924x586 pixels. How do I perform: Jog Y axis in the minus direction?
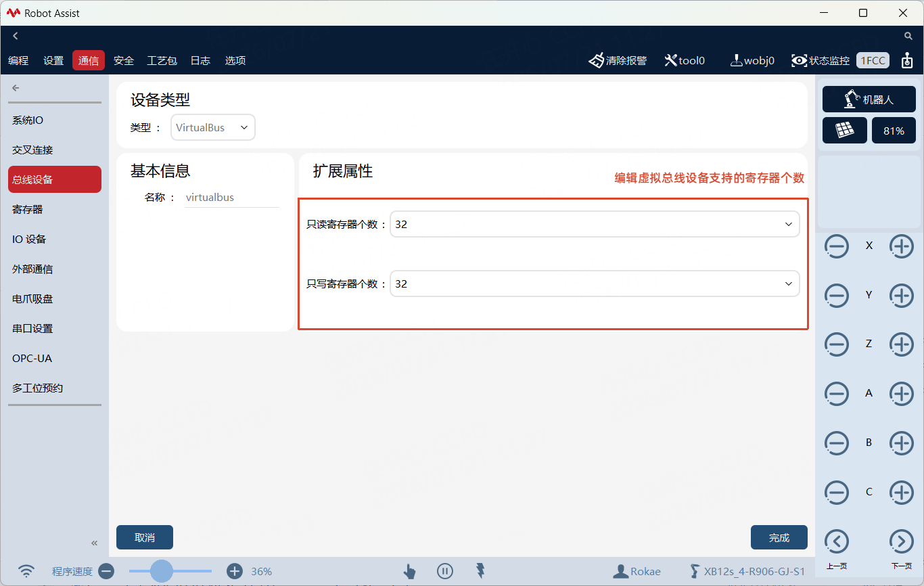coord(837,296)
